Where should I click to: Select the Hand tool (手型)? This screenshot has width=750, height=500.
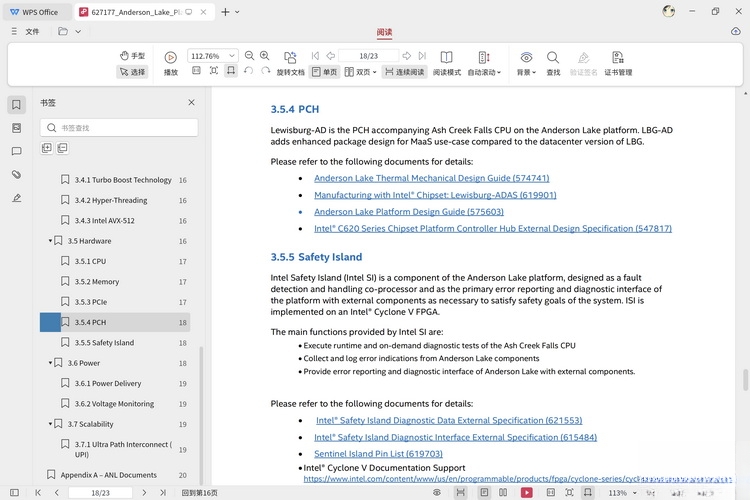click(x=132, y=56)
